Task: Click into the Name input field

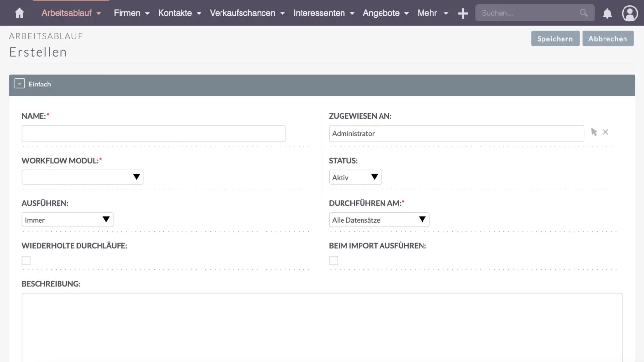Action: pyautogui.click(x=153, y=133)
